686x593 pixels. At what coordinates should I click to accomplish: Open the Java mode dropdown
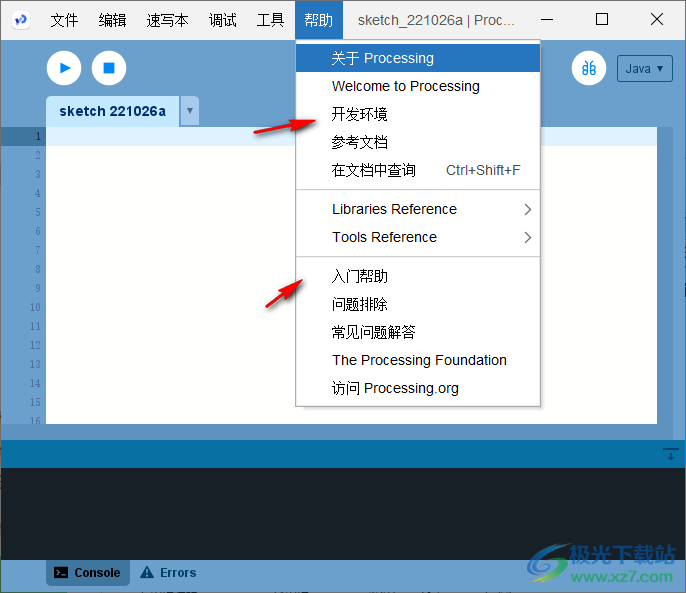click(644, 69)
